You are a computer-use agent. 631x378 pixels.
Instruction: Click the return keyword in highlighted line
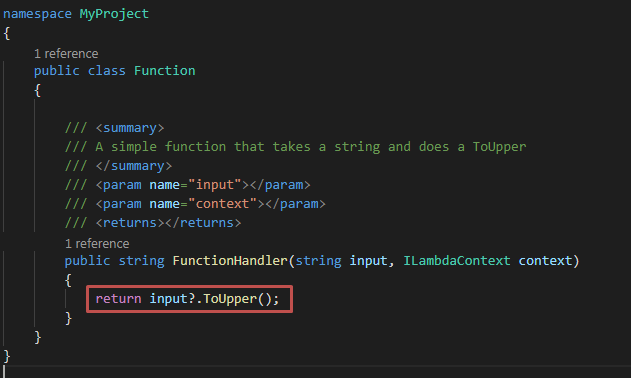pyautogui.click(x=118, y=299)
